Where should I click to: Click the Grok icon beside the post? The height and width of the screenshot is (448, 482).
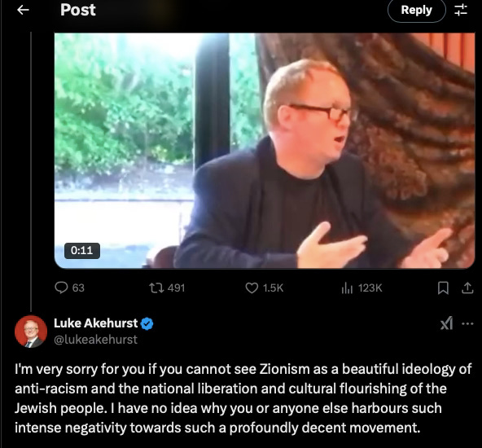coord(446,323)
